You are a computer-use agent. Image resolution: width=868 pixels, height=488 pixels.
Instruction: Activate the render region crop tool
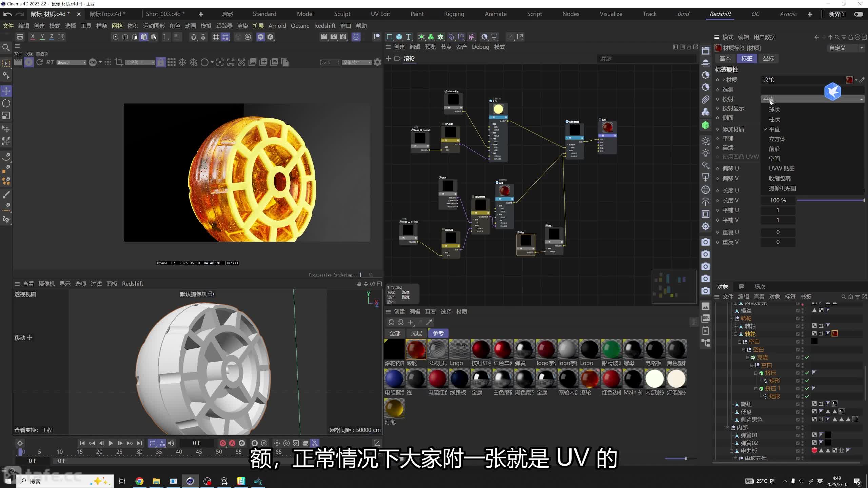pos(119,62)
